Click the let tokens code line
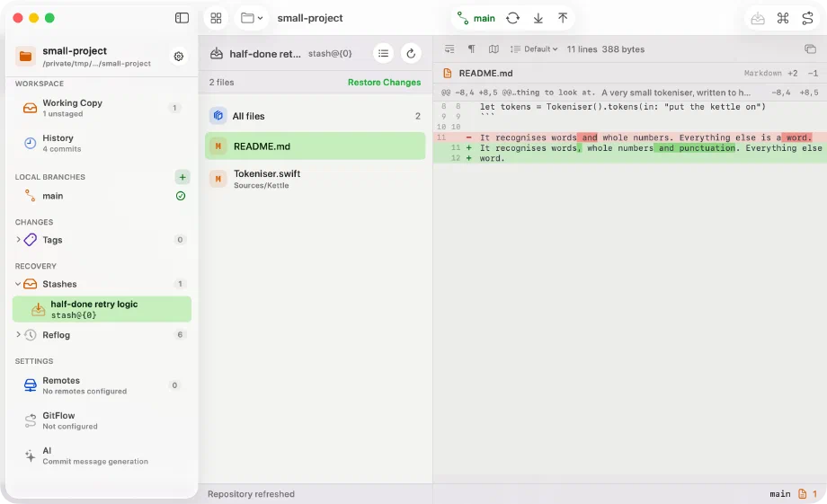Image resolution: width=827 pixels, height=504 pixels. 622,107
